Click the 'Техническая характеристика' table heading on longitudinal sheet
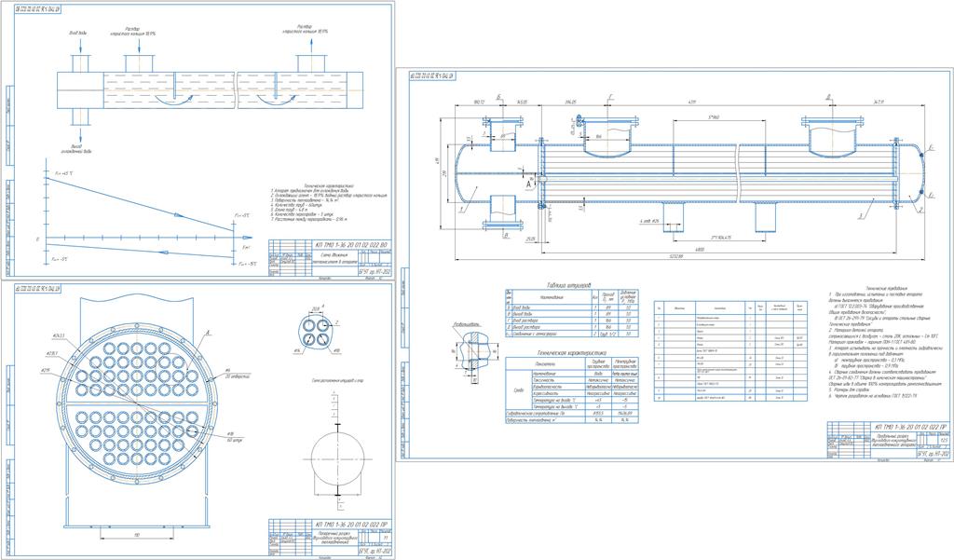The width and height of the screenshot is (954, 560). (x=571, y=352)
